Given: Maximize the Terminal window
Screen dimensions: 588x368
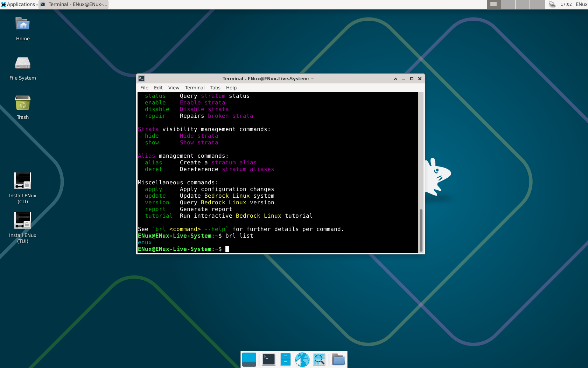Looking at the screenshot, I should 412,79.
